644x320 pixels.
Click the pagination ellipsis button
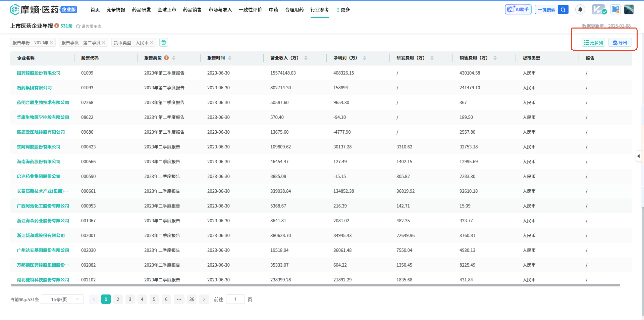pyautogui.click(x=179, y=299)
